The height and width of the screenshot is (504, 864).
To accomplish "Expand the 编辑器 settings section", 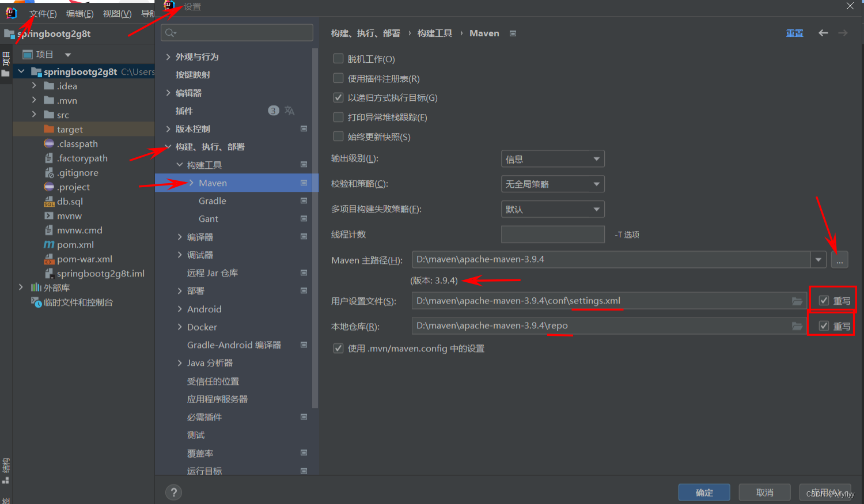I will point(168,93).
